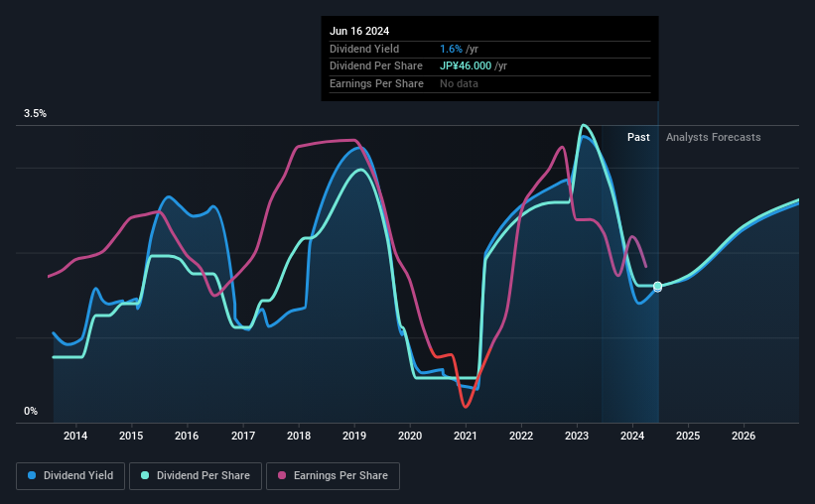Screen dimensions: 815x504
Task: Click the 2016 x-axis year label
Action: (187, 436)
